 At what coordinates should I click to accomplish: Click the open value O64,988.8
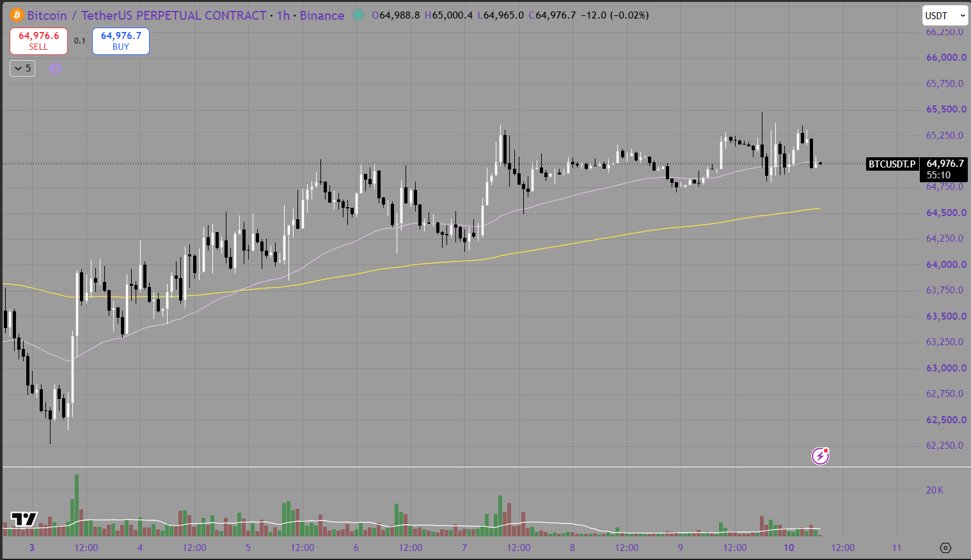click(396, 15)
